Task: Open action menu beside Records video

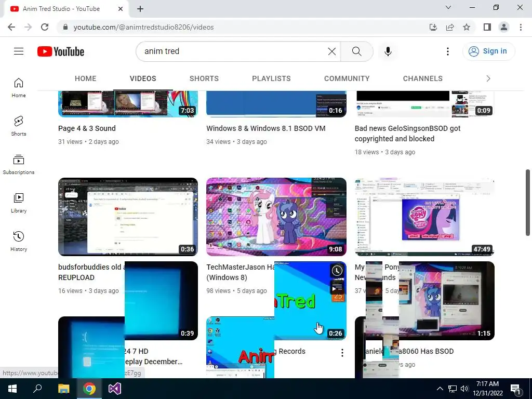Action: (342, 353)
